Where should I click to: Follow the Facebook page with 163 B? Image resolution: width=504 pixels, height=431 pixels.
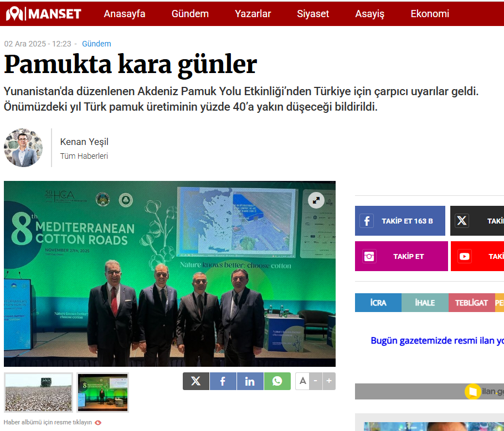tap(400, 221)
